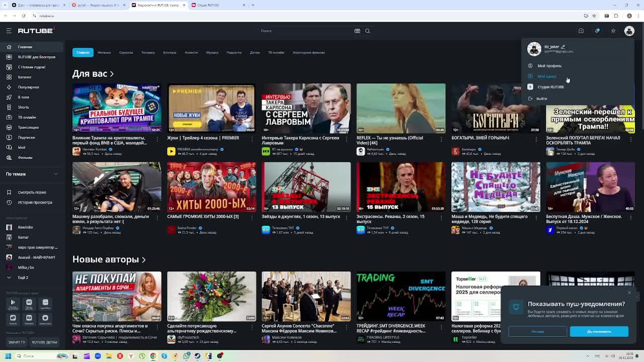The width and height of the screenshot is (644, 362).
Task: Open Shorts in the sidebar
Action: [x=23, y=107]
